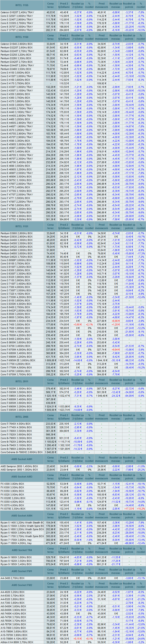Click Celeron G1840 2.80GHz BOX row name
The height and width of the screenshot is (644, 146).
[x=17, y=44]
